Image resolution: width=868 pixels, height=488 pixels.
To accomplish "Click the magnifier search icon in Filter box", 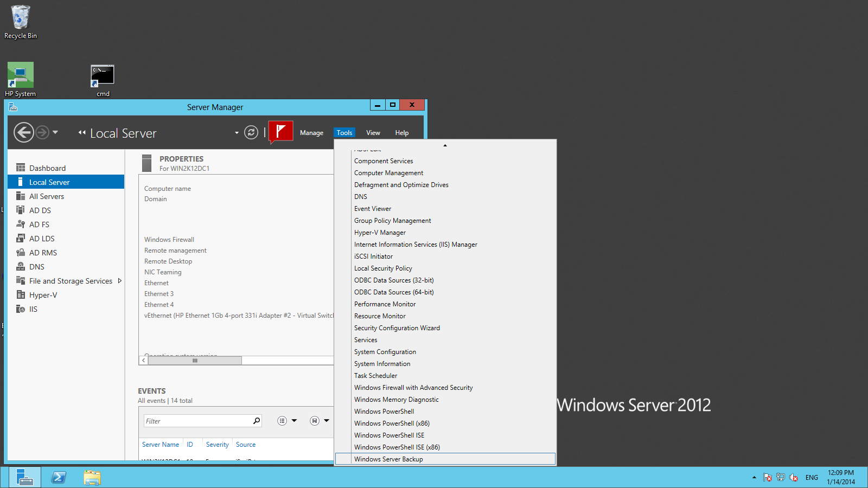I will coord(257,421).
